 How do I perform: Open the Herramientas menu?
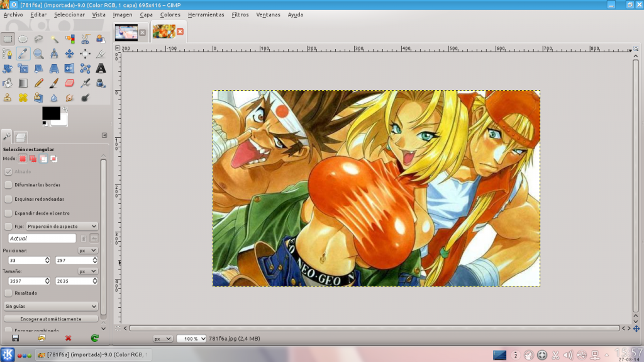click(x=206, y=14)
